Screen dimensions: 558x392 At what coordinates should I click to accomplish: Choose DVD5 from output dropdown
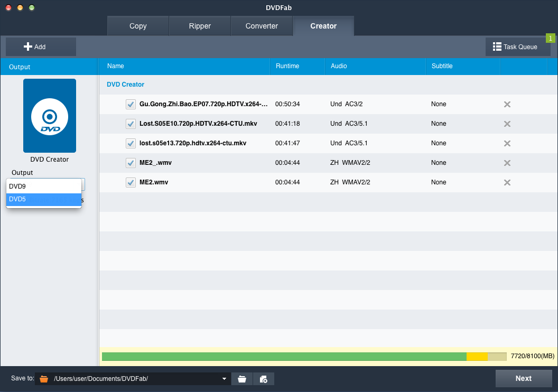pos(44,199)
